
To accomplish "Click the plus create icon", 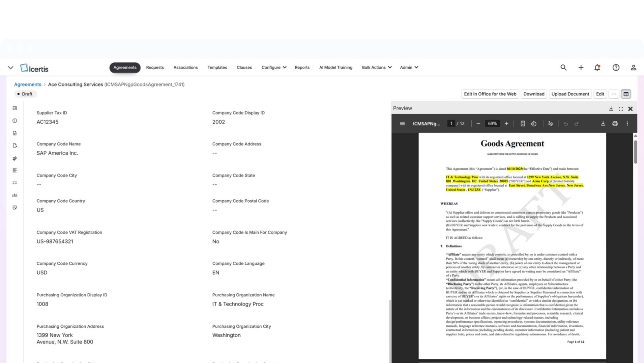I will (x=581, y=68).
